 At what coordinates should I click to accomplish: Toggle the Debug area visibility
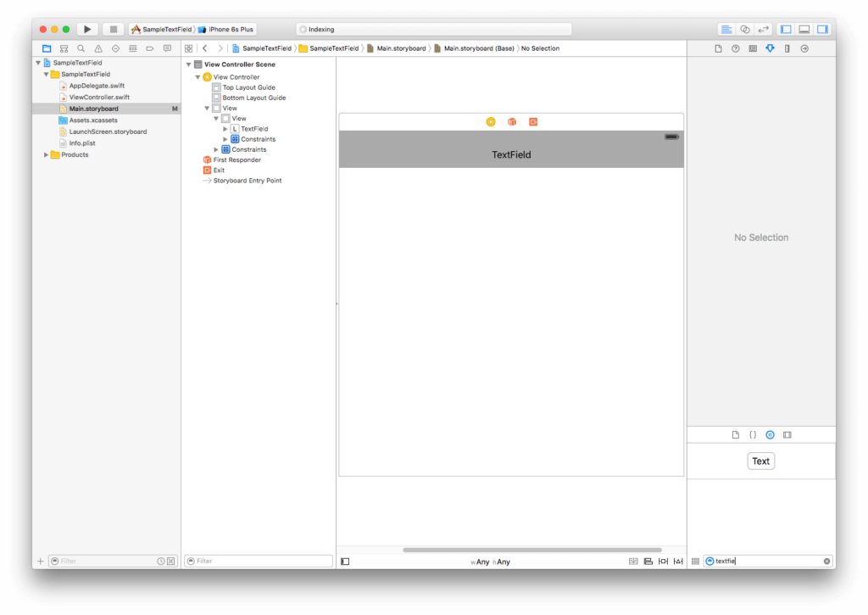click(804, 30)
